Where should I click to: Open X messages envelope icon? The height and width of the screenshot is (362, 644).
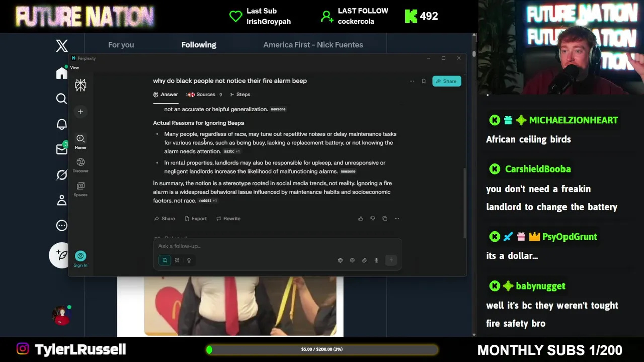(x=62, y=149)
